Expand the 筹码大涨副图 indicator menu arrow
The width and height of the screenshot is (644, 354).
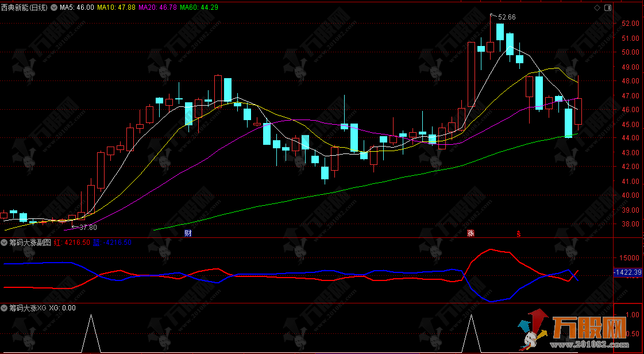coord(5,243)
